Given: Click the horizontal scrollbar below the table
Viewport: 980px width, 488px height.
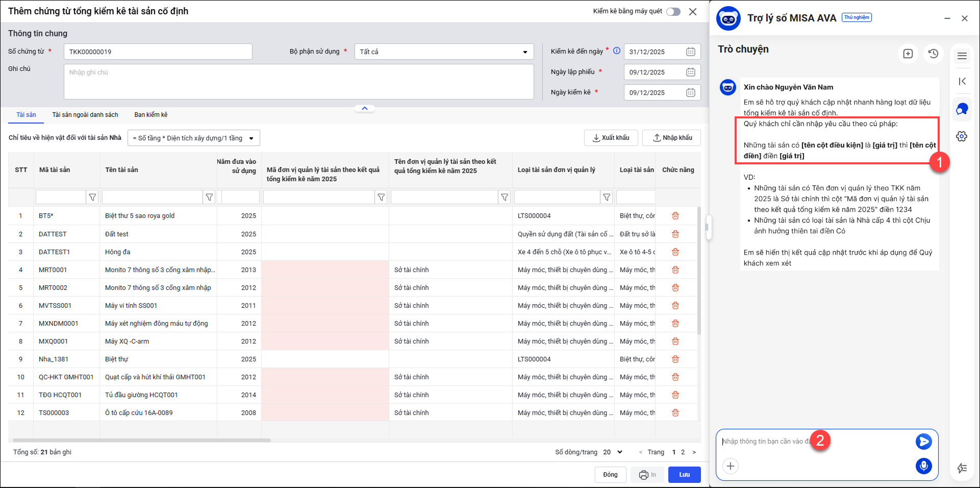Looking at the screenshot, I should [x=142, y=440].
